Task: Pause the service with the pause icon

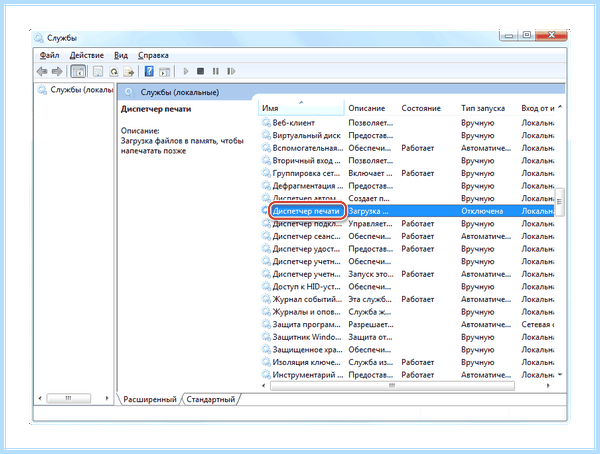Action: (x=216, y=71)
